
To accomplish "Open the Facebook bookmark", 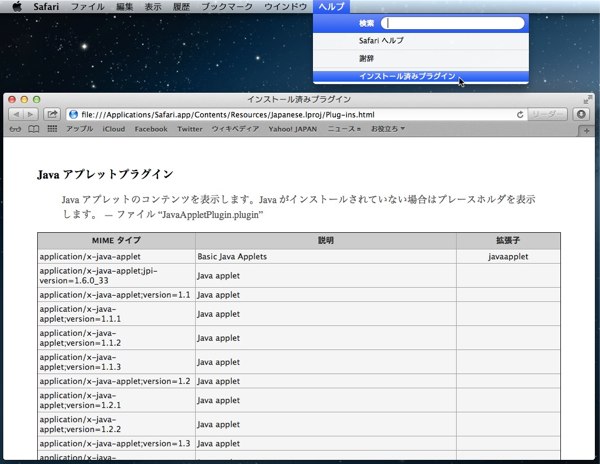I will click(x=151, y=129).
